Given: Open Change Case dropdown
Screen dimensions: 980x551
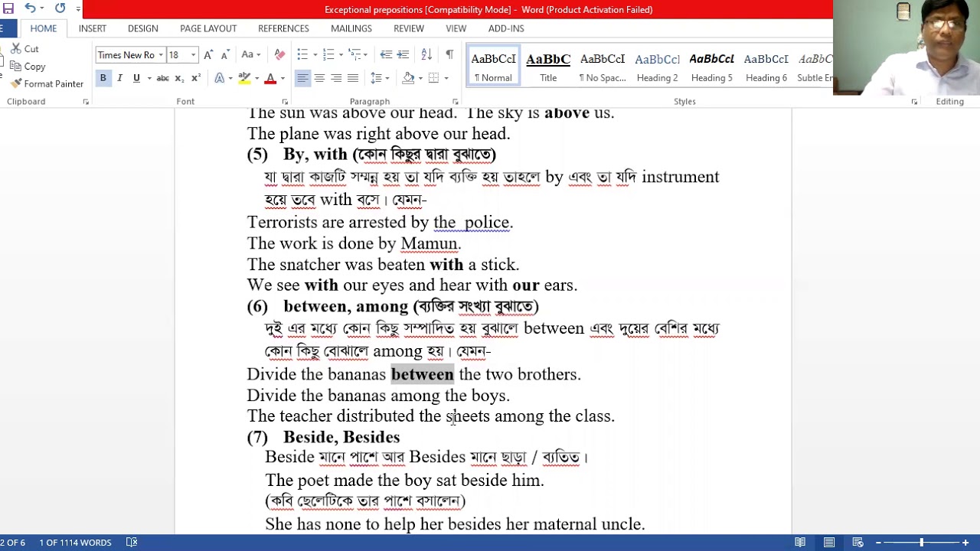Looking at the screenshot, I should pos(251,55).
